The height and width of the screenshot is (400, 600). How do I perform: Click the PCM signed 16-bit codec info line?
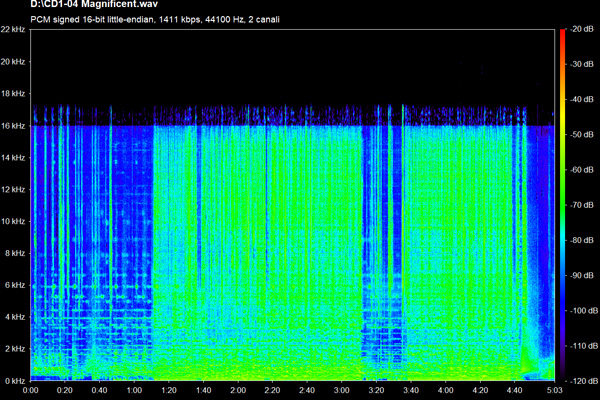point(155,20)
